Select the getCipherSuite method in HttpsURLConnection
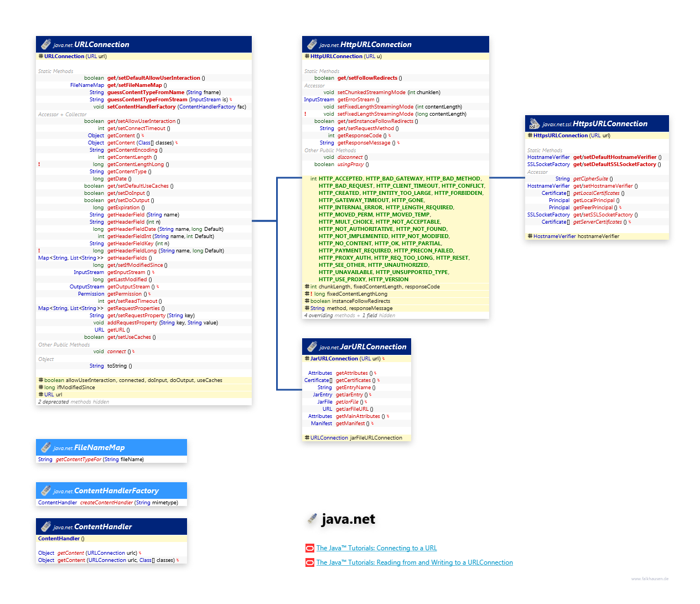This screenshot has width=700, height=604. pos(590,179)
